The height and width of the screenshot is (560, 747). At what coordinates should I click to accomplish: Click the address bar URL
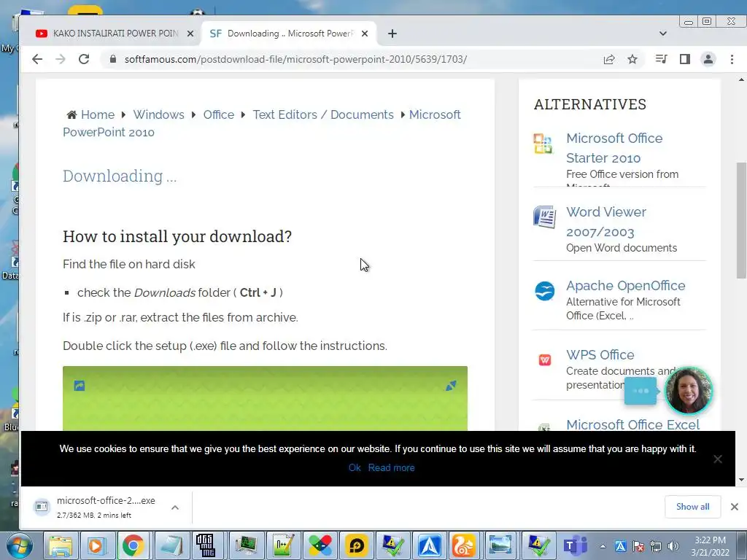(295, 59)
